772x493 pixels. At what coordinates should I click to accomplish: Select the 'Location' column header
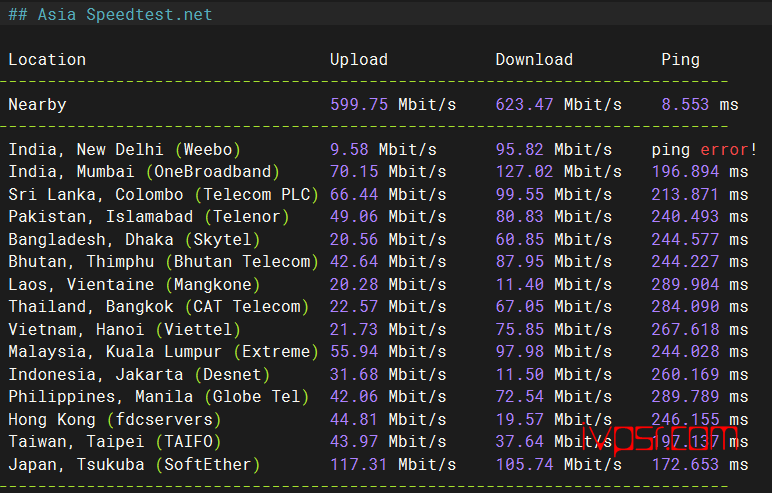[47, 60]
